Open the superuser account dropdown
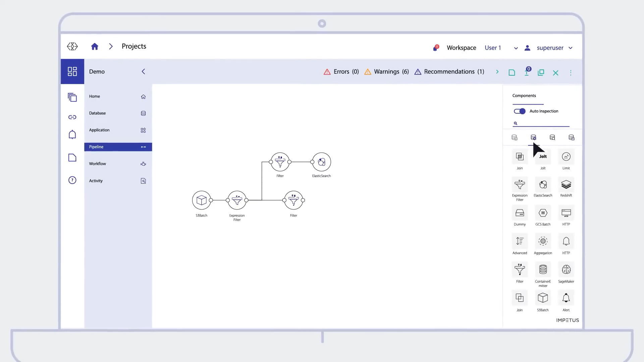The image size is (644, 362). pos(571,48)
